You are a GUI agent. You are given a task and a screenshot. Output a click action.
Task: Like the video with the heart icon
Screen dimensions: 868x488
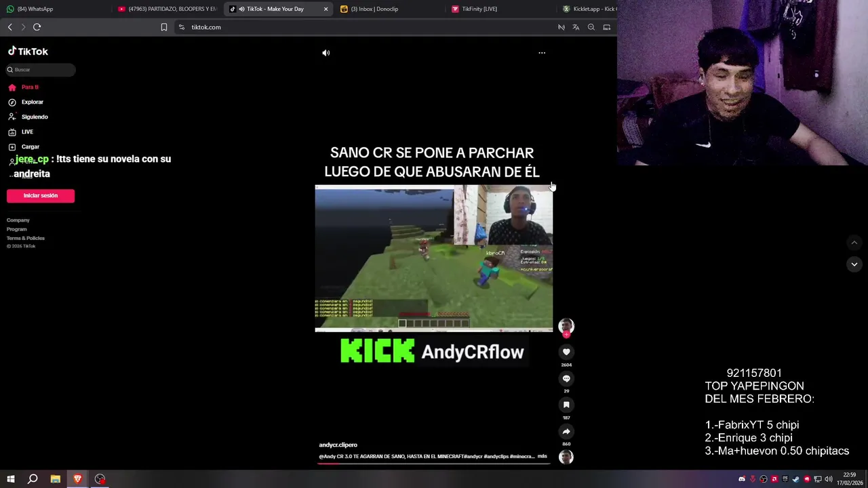coord(566,352)
